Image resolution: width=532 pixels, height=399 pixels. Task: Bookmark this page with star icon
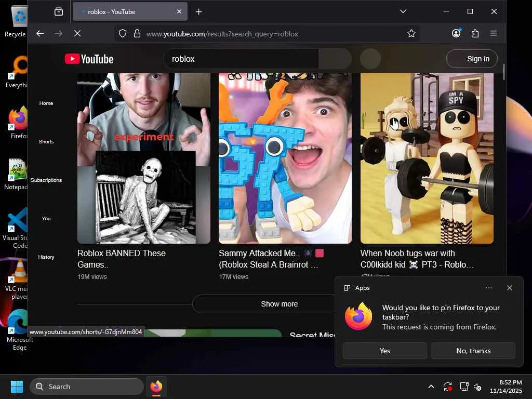[x=411, y=33]
